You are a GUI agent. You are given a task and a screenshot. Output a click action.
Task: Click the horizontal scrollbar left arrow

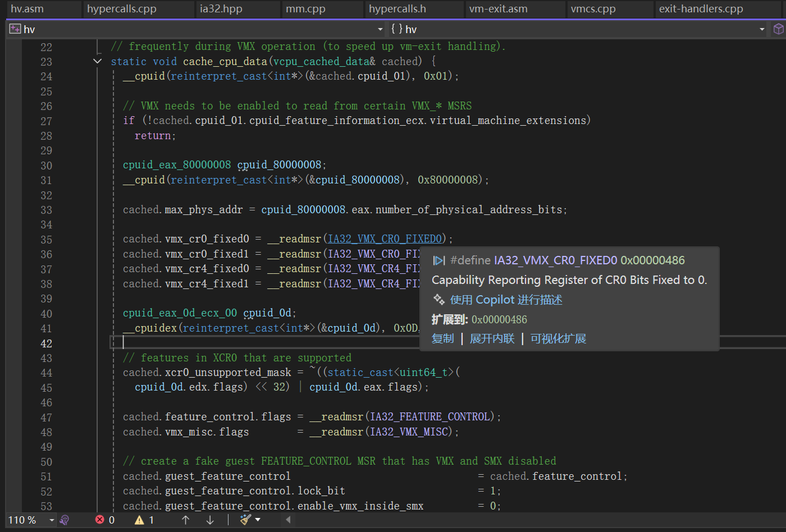coord(289,520)
